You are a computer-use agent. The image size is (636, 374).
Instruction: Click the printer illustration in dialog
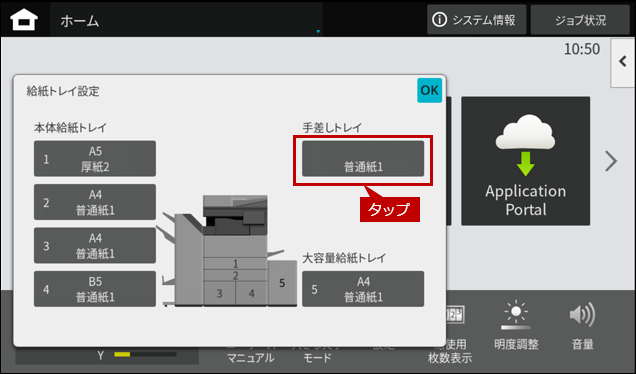point(230,250)
